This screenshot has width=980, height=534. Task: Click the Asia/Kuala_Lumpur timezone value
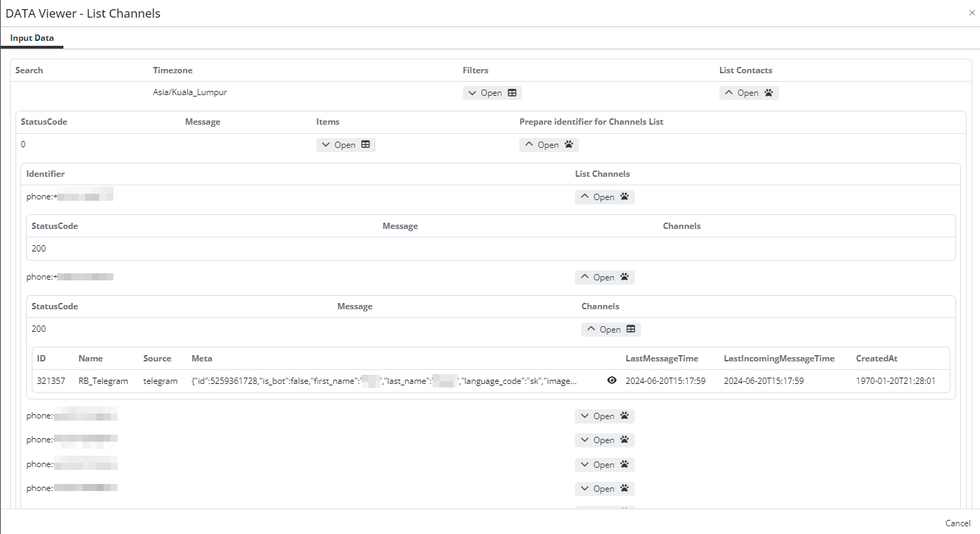[x=190, y=92]
